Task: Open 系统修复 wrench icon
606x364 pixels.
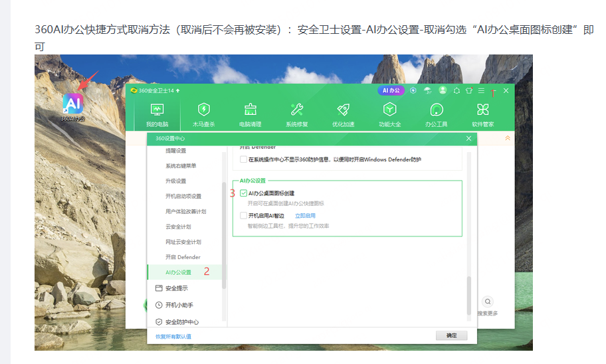Action: tap(297, 110)
